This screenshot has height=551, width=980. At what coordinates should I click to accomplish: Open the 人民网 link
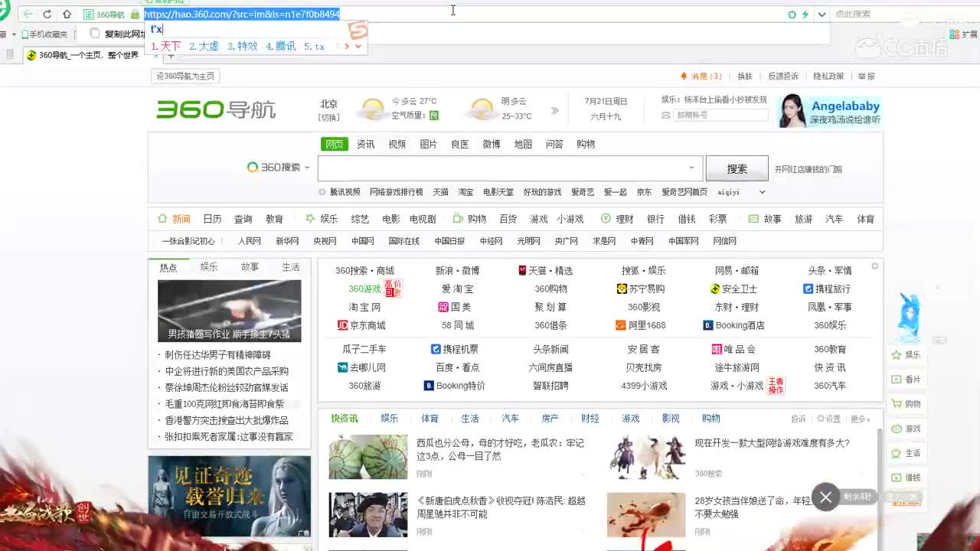click(250, 241)
